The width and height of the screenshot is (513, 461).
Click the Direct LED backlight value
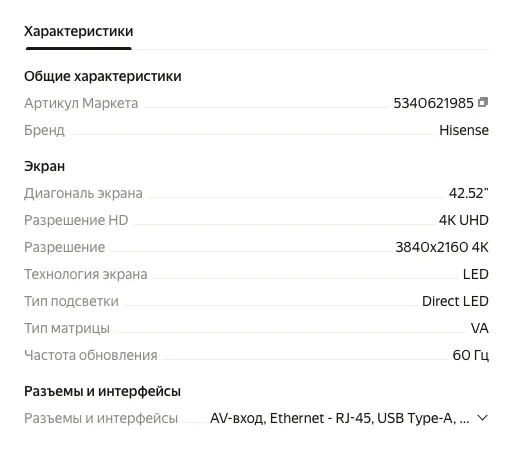[x=455, y=301]
